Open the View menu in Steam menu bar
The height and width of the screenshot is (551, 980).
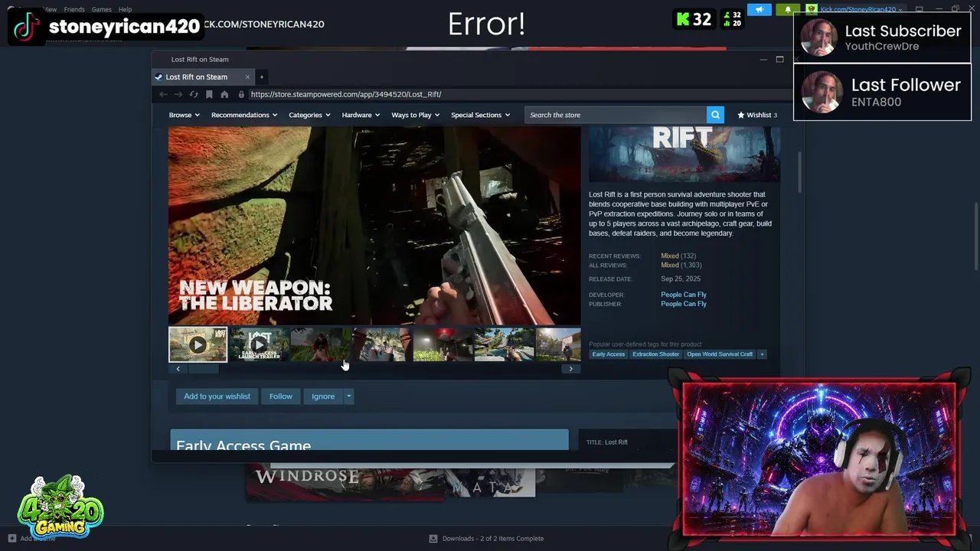pos(50,9)
